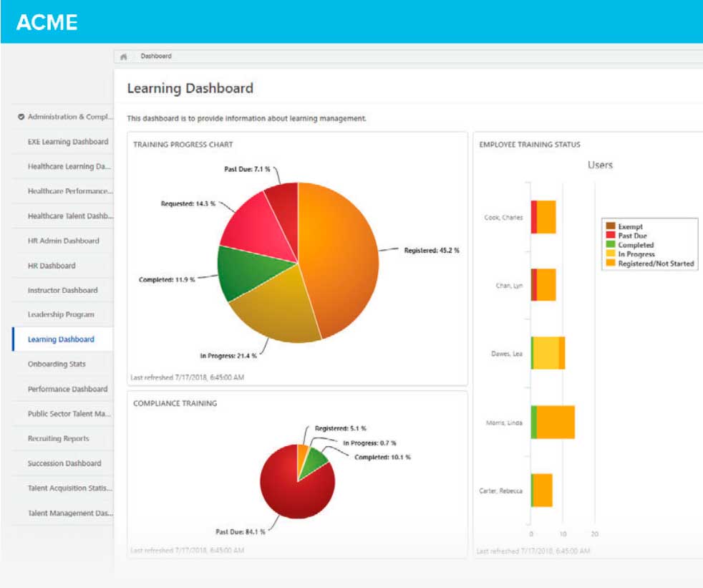Click the Dashboard breadcrumb label
The width and height of the screenshot is (703, 588).
coord(155,56)
